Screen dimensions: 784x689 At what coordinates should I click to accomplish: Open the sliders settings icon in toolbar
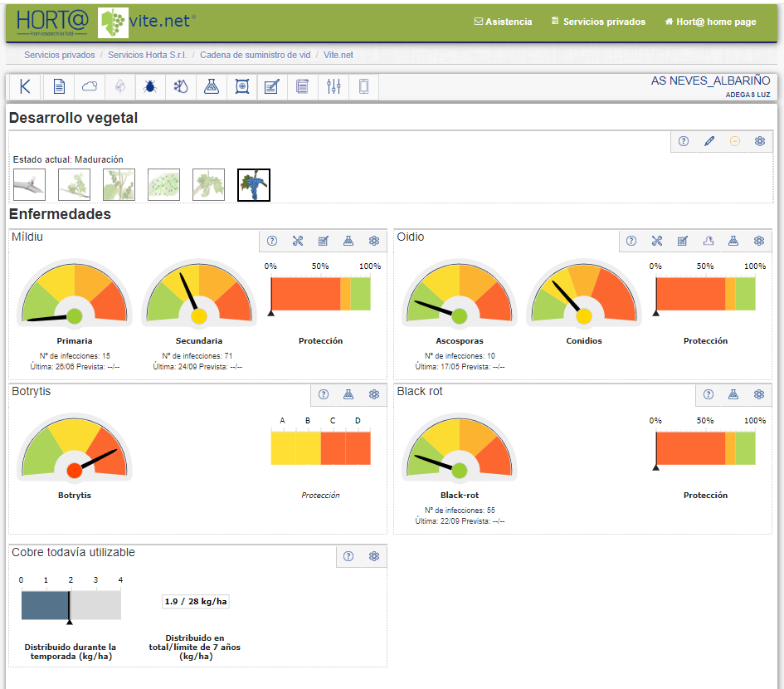[x=334, y=87]
